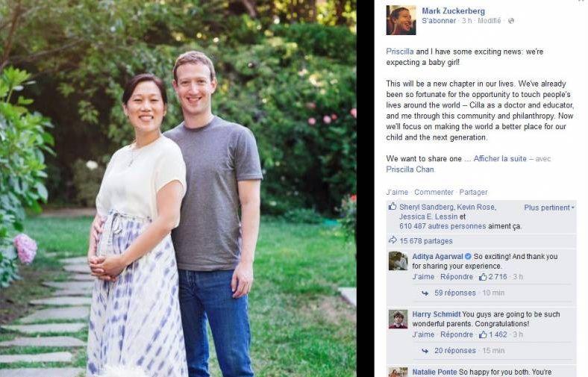Expand the 59 réponses thread

[x=455, y=293]
